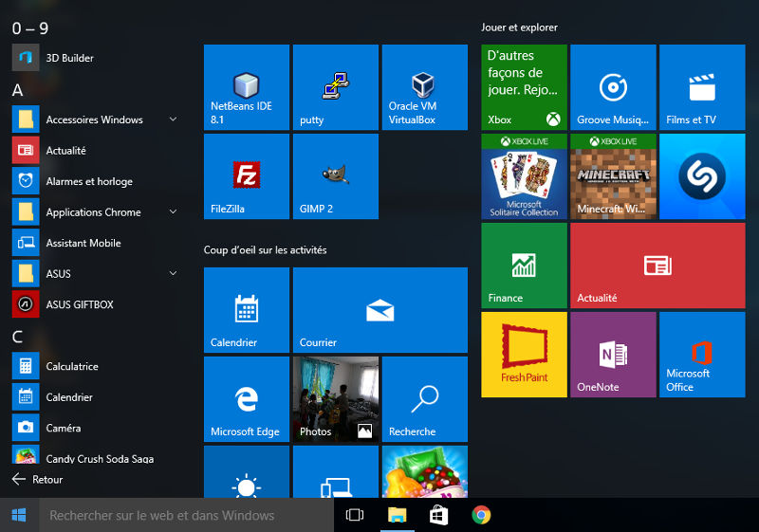This screenshot has width=759, height=532.
Task: Open File Explorer from the taskbar
Action: (x=397, y=515)
